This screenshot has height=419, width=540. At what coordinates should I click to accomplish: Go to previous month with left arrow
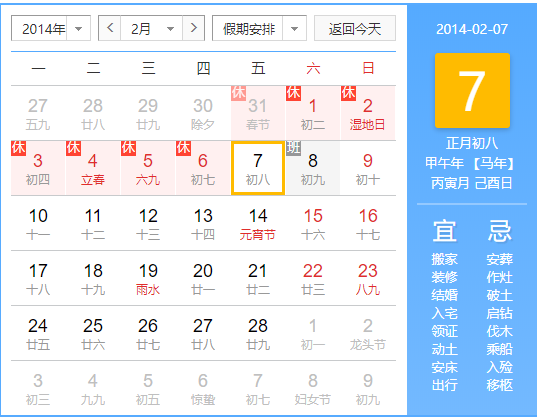coord(110,28)
